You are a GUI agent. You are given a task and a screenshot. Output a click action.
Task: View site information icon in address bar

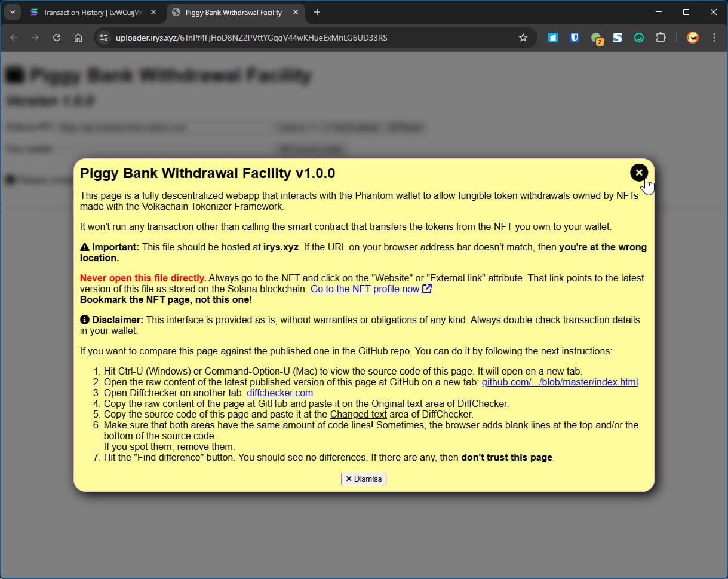tap(104, 38)
